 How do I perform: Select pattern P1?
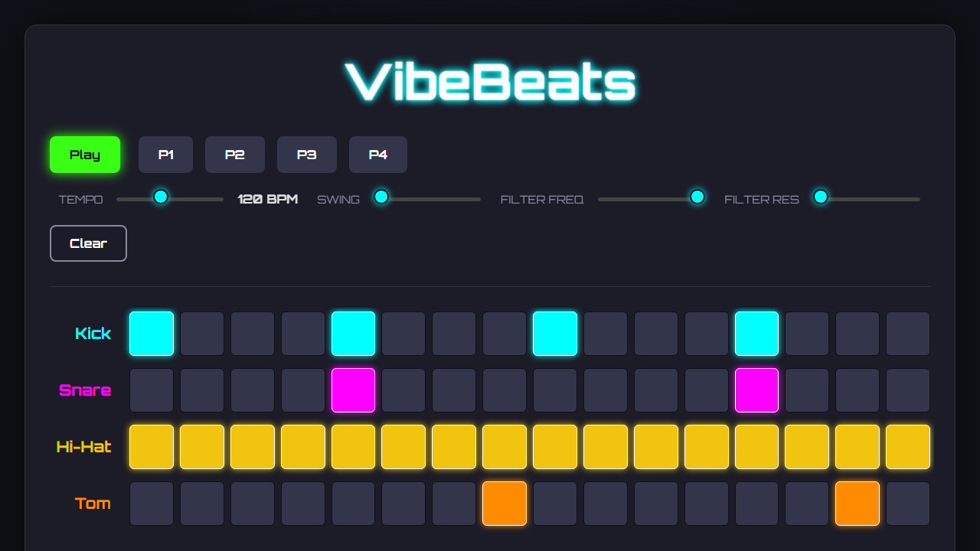click(x=165, y=154)
